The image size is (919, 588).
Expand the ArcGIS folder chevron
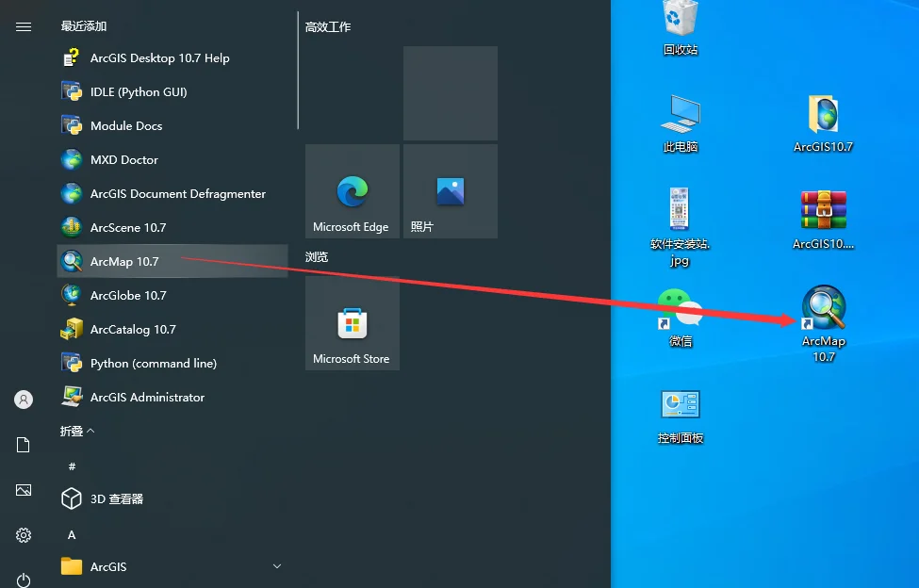(277, 566)
